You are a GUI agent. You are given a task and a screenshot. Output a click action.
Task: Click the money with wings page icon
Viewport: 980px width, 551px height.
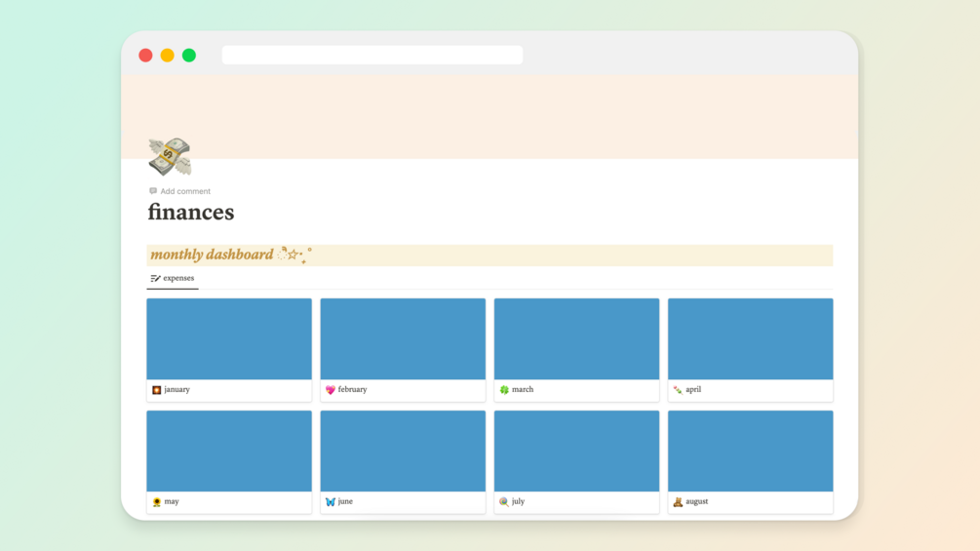170,156
